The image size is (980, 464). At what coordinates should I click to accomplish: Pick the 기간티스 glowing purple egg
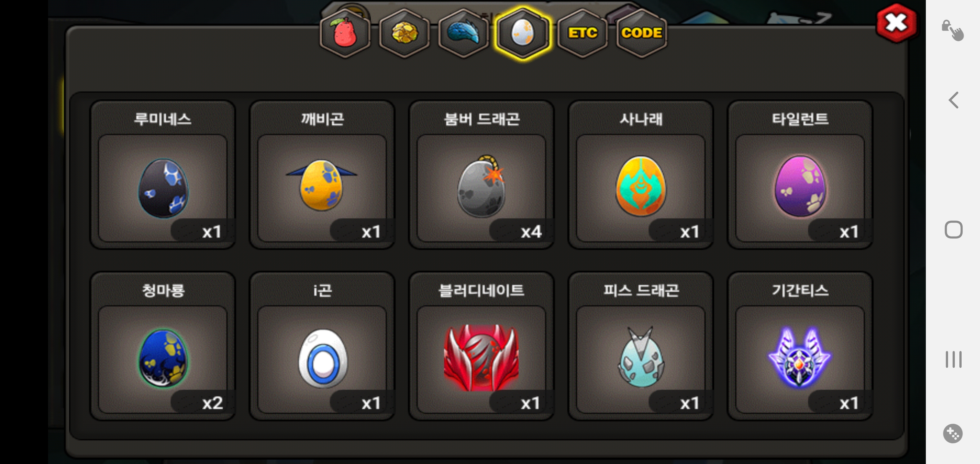[800, 346]
